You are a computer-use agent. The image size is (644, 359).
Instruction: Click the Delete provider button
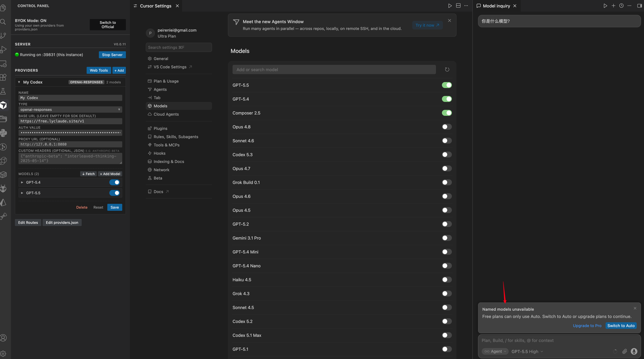tap(82, 207)
